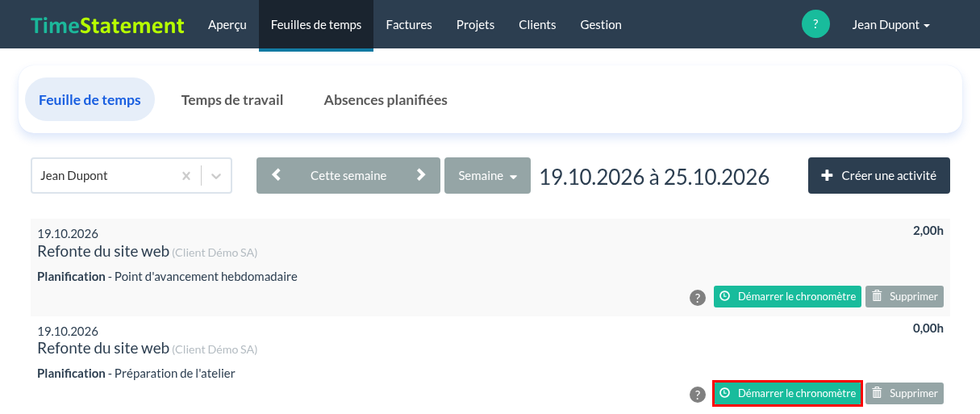
Task: Navigate to Clients
Action: pos(537,24)
